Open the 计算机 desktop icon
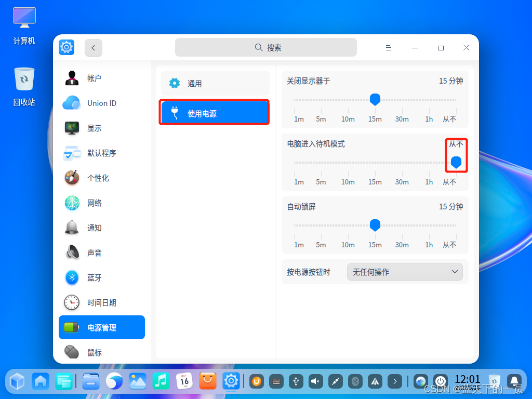532x399 pixels. (24, 26)
